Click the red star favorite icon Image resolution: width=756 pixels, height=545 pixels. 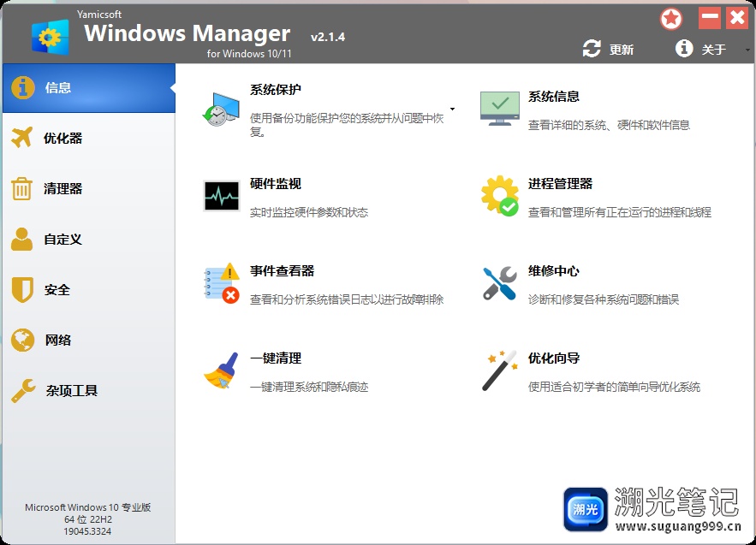coord(671,19)
